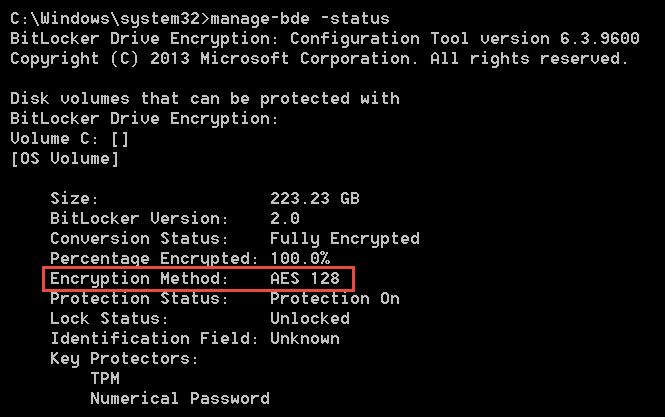The width and height of the screenshot is (665, 417).
Task: Click the Unlocked lock status value
Action: click(x=310, y=319)
